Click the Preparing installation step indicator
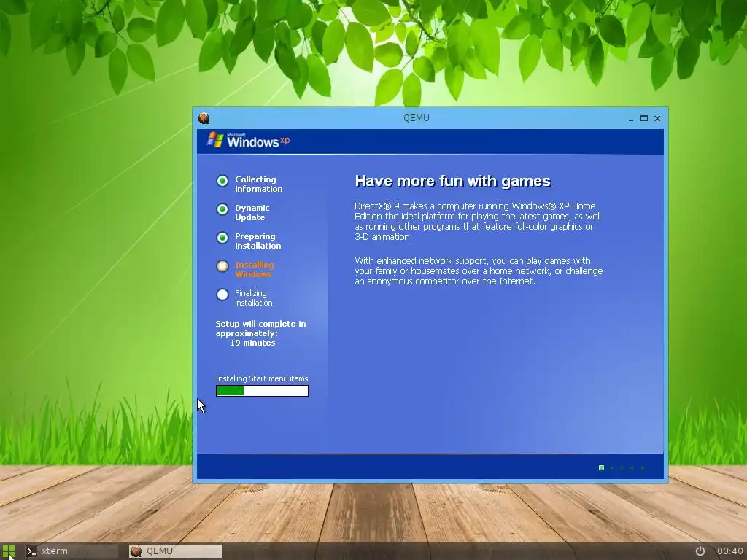Screen dimensions: 747x560 click(x=222, y=238)
